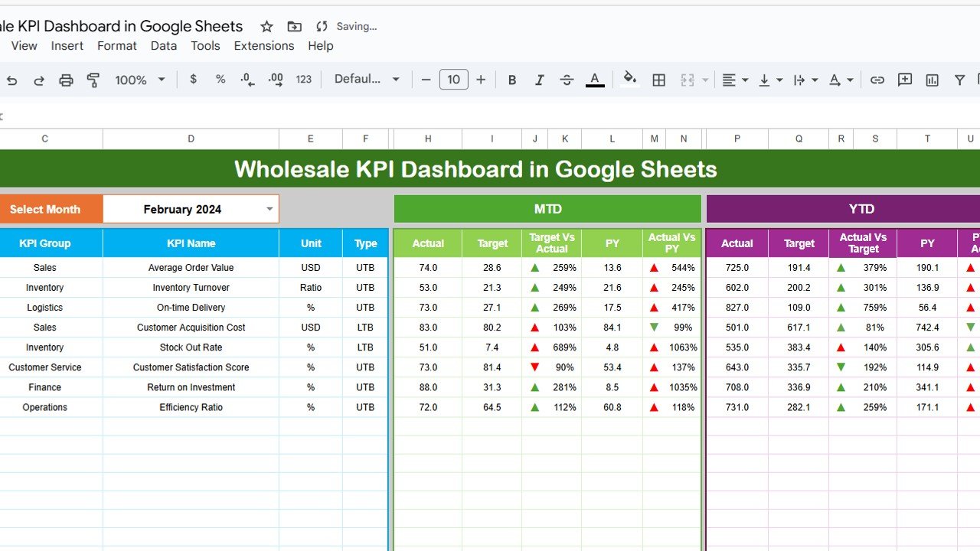Screen dimensions: 980x551
Task: Format as currency with dollar icon
Action: (193, 79)
